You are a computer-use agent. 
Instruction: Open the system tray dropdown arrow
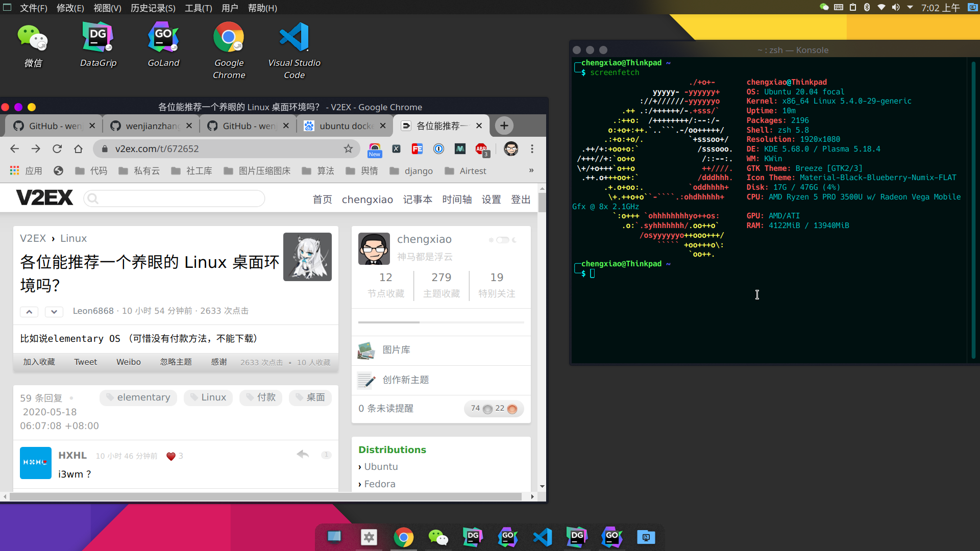click(x=910, y=8)
